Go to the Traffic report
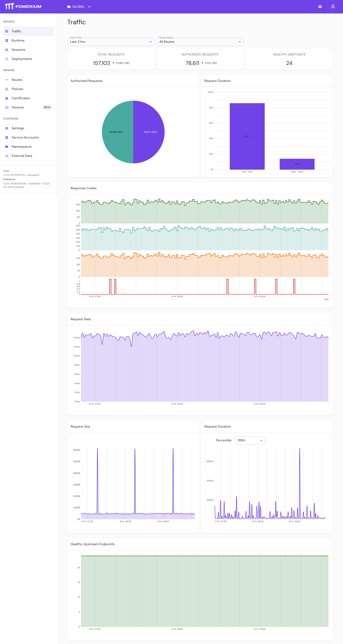The image size is (343, 644). point(28,31)
